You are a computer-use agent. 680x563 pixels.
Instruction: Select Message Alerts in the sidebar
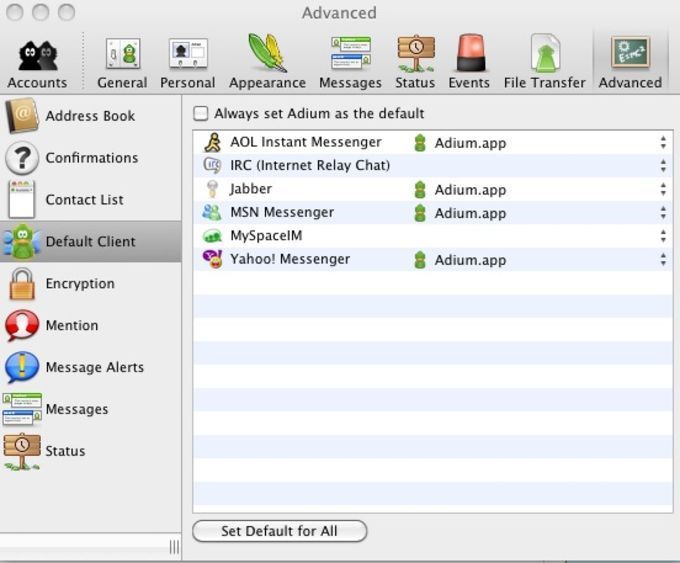[x=94, y=368]
